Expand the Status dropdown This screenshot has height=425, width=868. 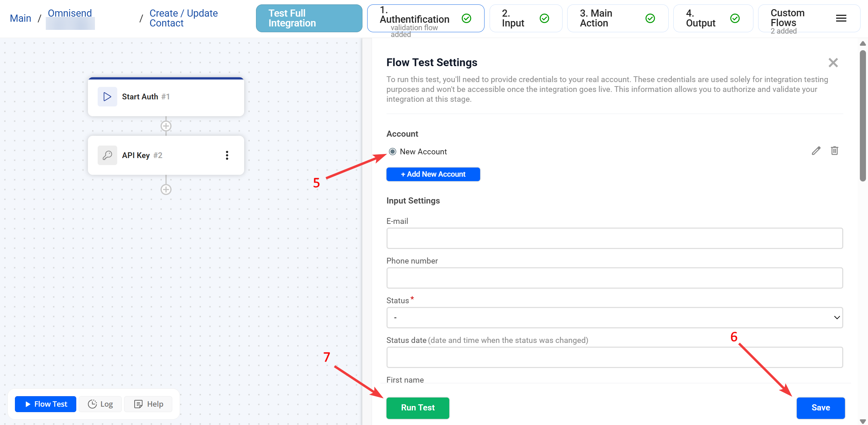(614, 317)
